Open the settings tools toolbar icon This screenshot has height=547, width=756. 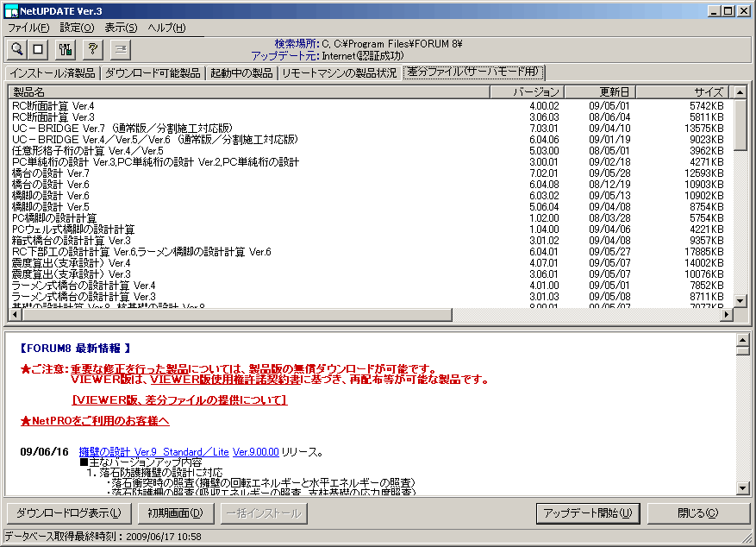[x=66, y=49]
